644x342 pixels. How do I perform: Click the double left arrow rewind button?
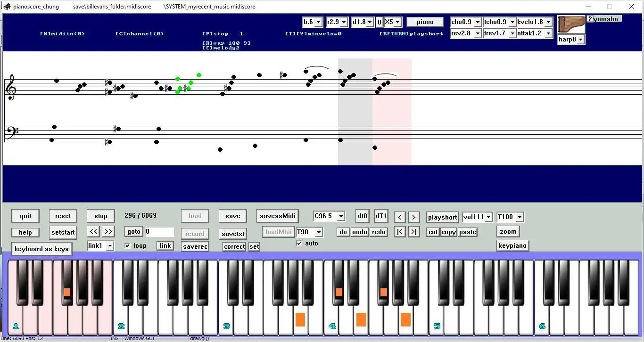pos(94,231)
